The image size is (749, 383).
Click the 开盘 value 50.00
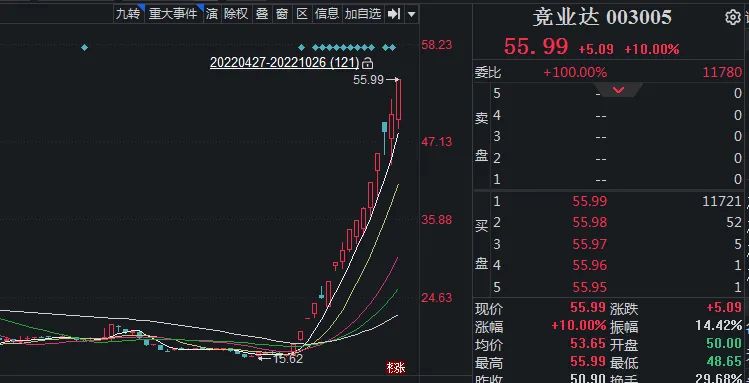725,344
